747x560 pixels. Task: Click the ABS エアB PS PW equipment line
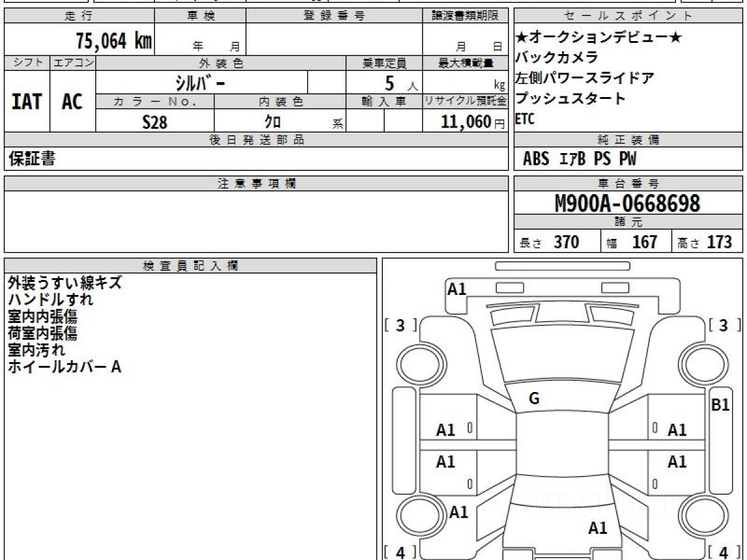tap(579, 159)
